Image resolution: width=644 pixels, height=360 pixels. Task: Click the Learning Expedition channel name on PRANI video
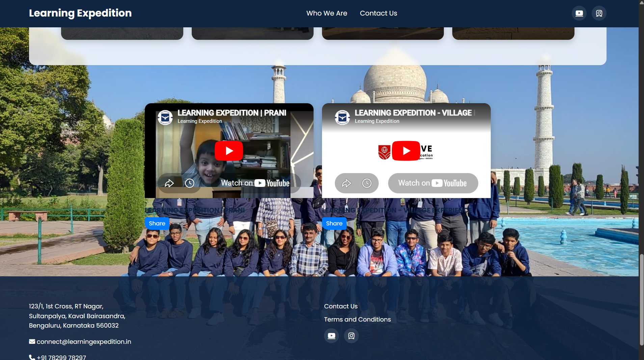(x=200, y=121)
